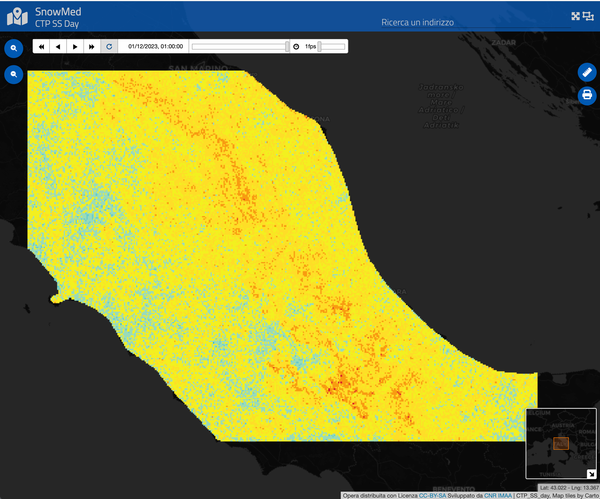The image size is (600, 499).
Task: Enter fullscreen with the expand arrows icon
Action: point(575,16)
